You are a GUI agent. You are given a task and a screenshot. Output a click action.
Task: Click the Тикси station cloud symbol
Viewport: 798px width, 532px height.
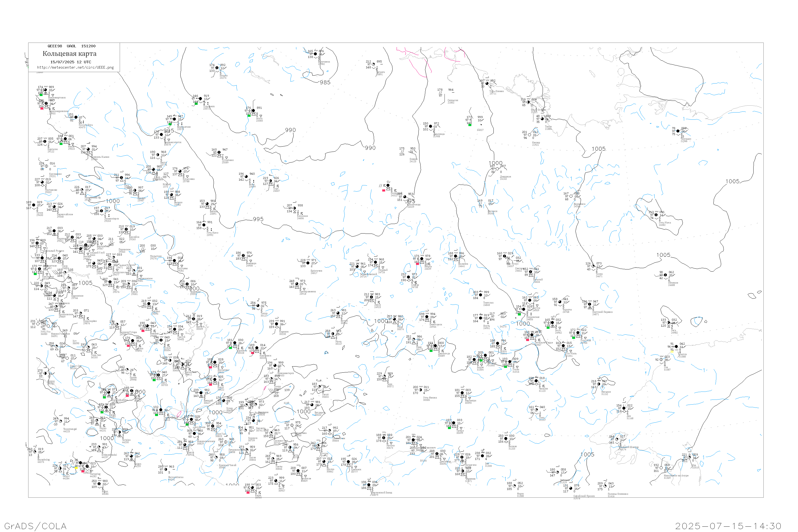542,119
